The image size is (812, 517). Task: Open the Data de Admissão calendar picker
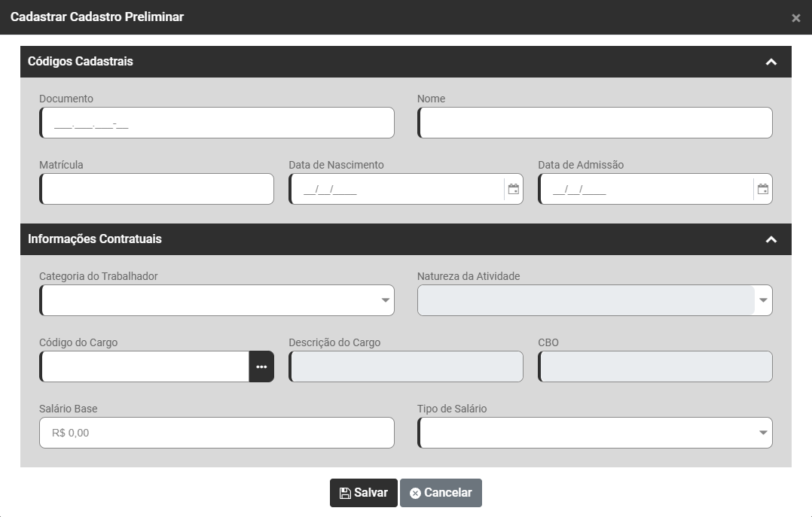tap(763, 190)
